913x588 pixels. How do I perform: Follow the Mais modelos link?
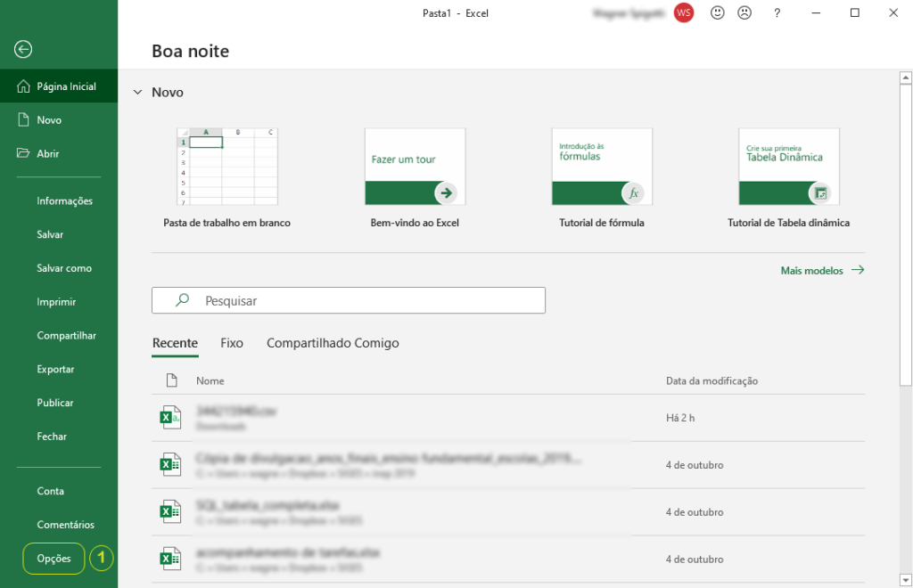pos(822,271)
